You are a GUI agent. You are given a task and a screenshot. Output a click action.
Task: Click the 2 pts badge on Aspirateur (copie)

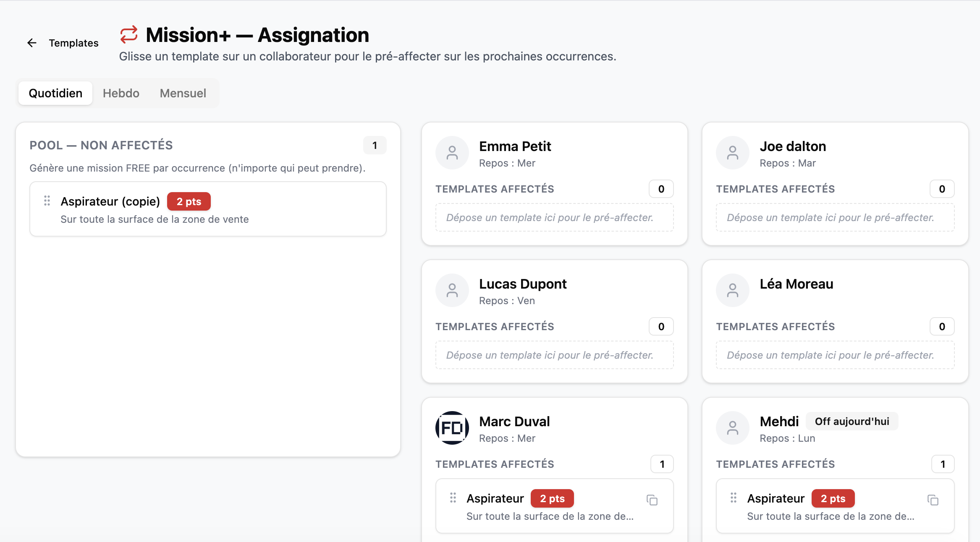click(189, 202)
